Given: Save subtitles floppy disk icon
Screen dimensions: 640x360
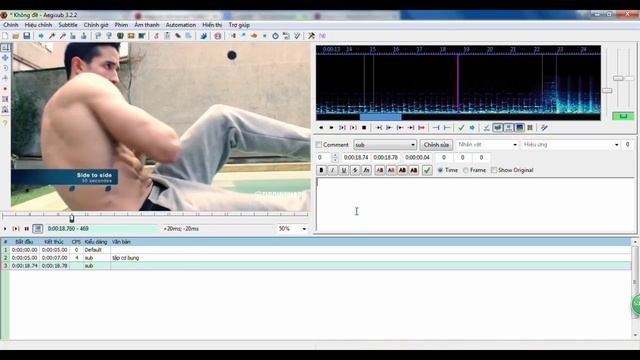Looking at the screenshot, I should (27, 36).
